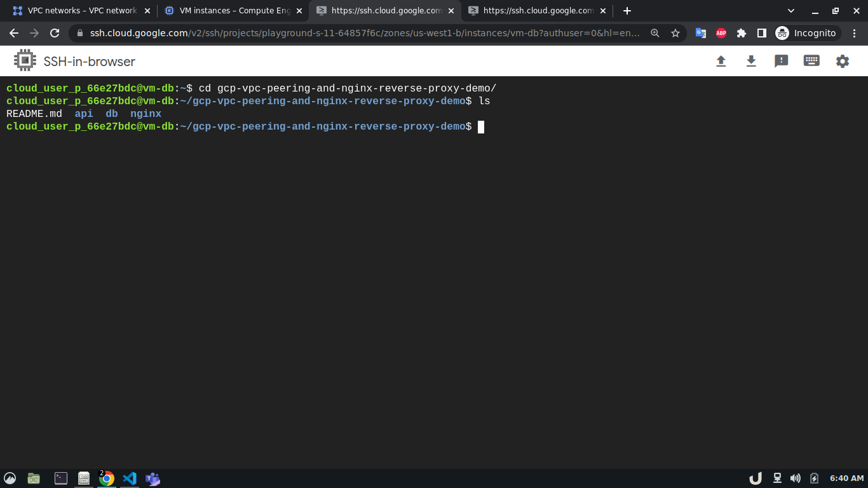Close the active SSH tab
The height and width of the screenshot is (488, 868).
tap(451, 11)
